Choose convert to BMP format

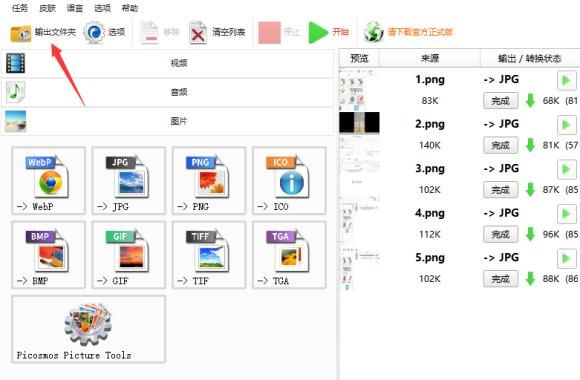pos(48,255)
